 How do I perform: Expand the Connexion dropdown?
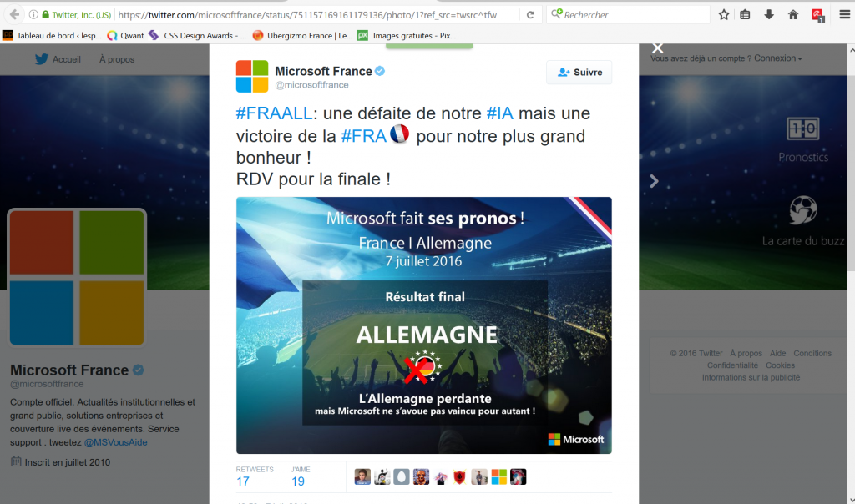[777, 58]
